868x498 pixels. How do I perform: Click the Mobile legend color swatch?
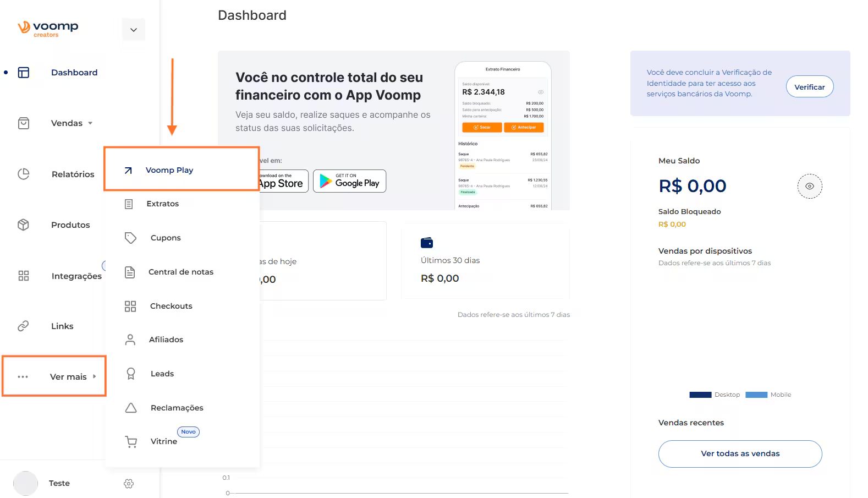756,395
